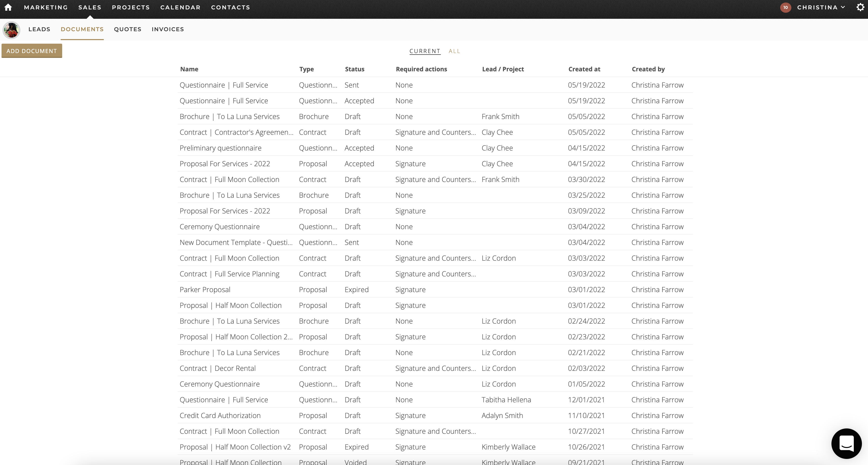
Task: Switch to the ALL documents filter
Action: (x=454, y=51)
